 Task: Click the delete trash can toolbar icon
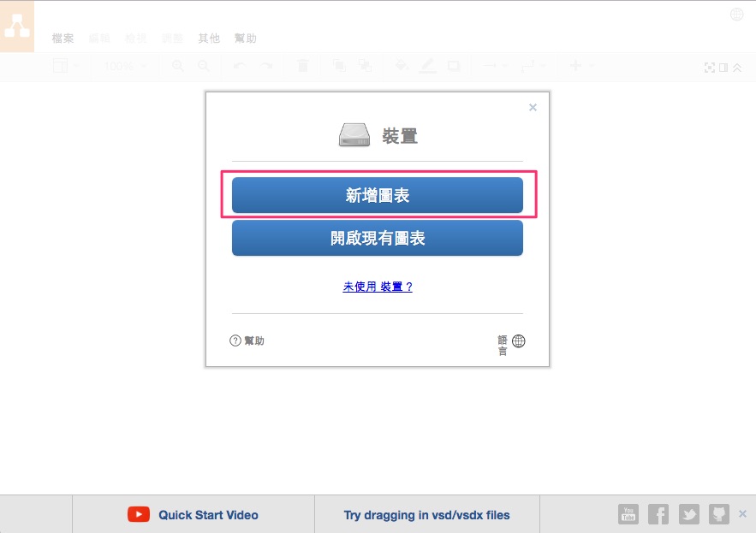point(303,66)
